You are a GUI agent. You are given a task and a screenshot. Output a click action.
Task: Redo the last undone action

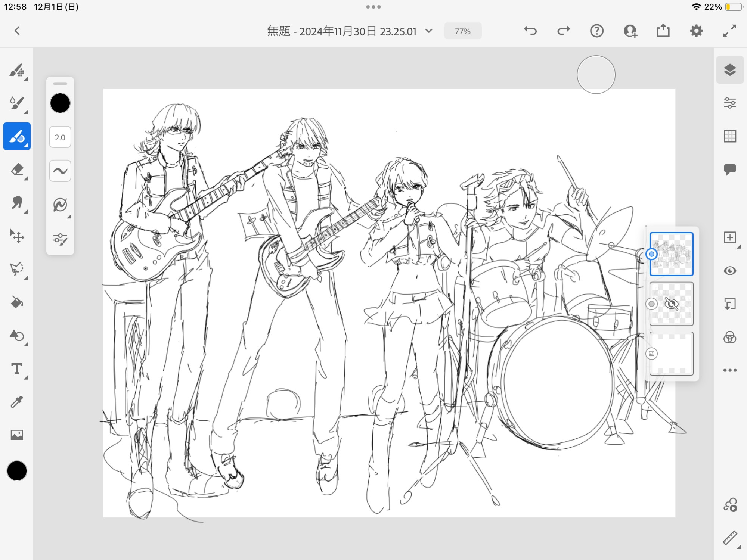point(564,31)
